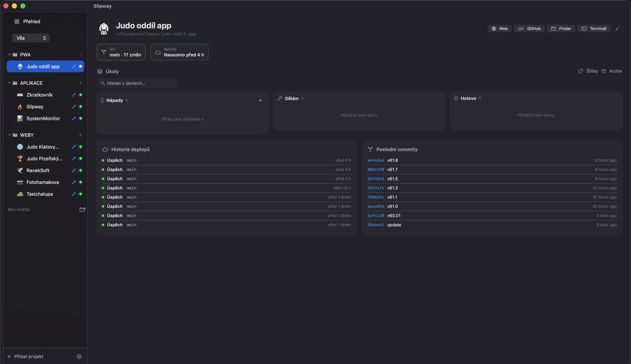Viewport: 631px width, 364px height.
Task: Open the project Web link button
Action: click(500, 29)
